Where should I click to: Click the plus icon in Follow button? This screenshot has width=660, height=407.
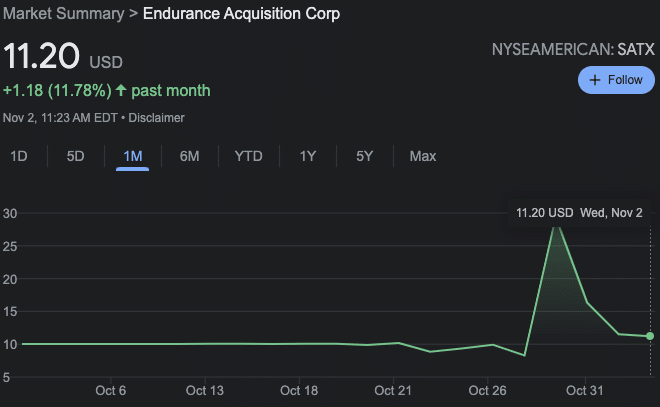tap(594, 80)
